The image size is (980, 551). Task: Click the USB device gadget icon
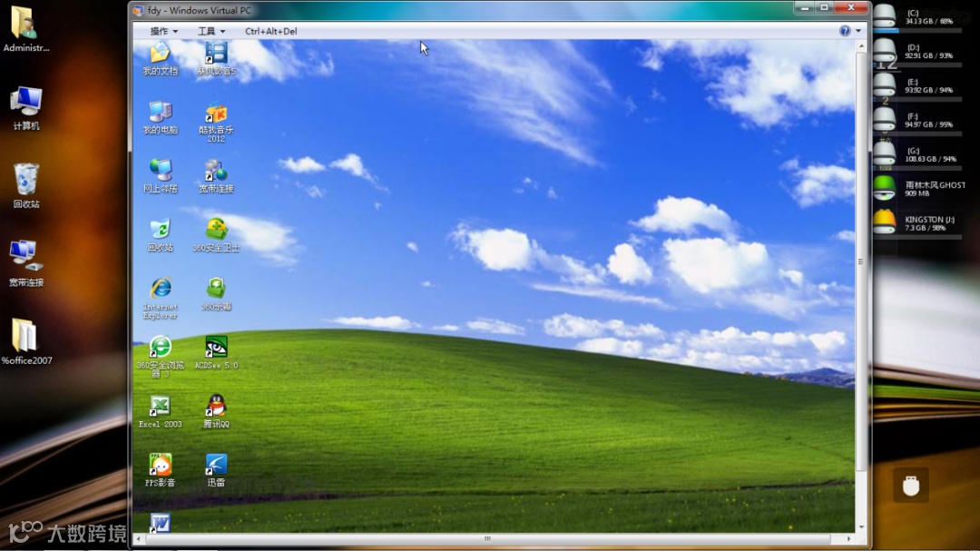click(x=911, y=486)
